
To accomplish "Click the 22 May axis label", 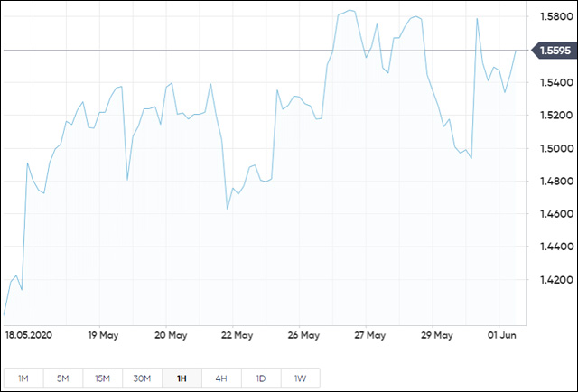I will click(237, 335).
